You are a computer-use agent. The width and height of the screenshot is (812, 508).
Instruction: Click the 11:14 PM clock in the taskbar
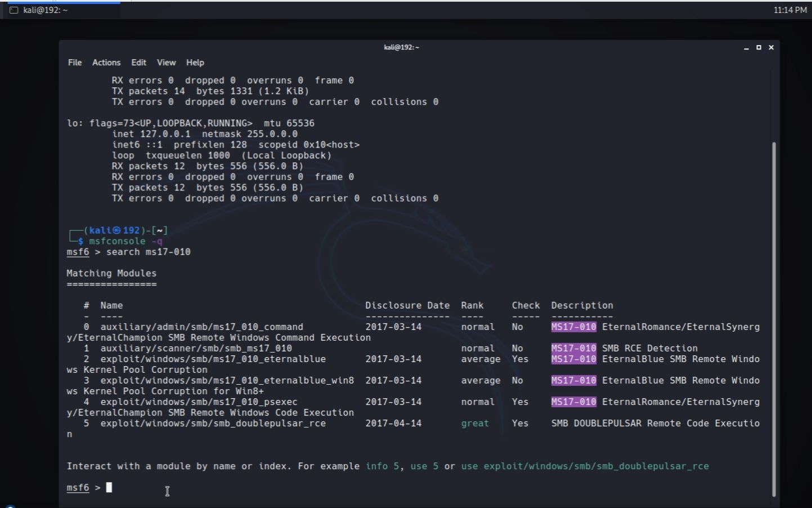[790, 10]
